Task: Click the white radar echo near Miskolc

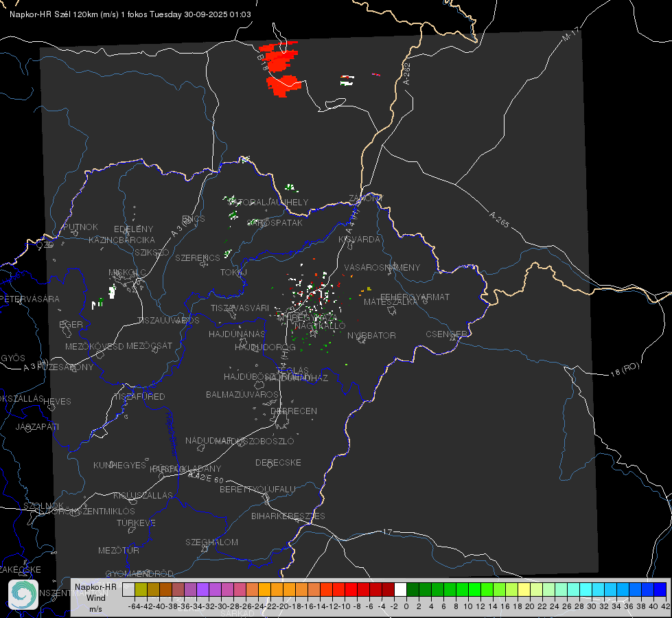Action: [x=113, y=292]
